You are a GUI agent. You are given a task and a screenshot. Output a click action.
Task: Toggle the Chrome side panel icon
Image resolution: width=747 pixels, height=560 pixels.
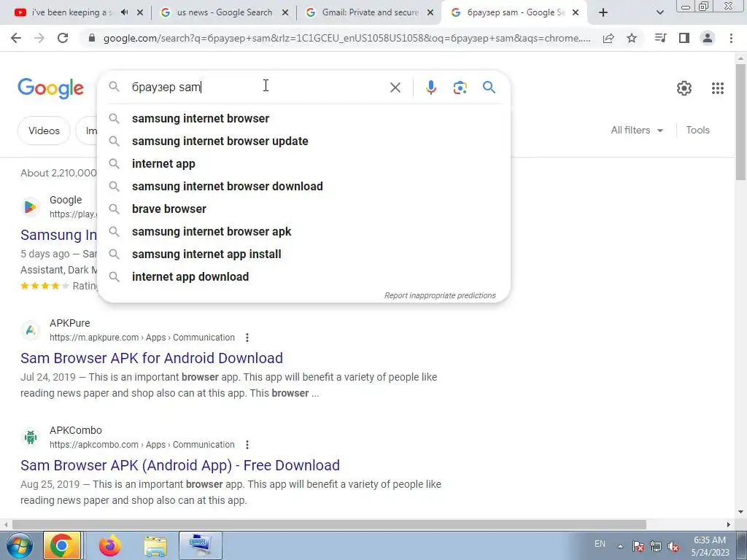click(684, 38)
